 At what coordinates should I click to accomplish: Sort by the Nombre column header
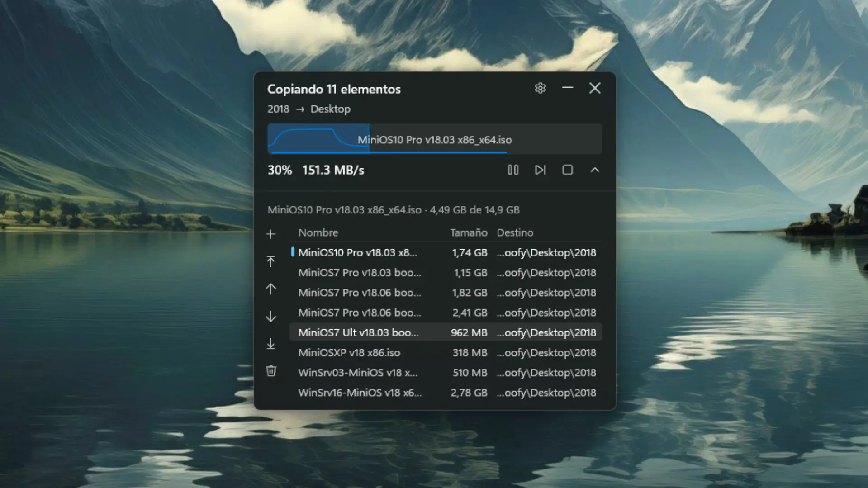[x=318, y=232]
